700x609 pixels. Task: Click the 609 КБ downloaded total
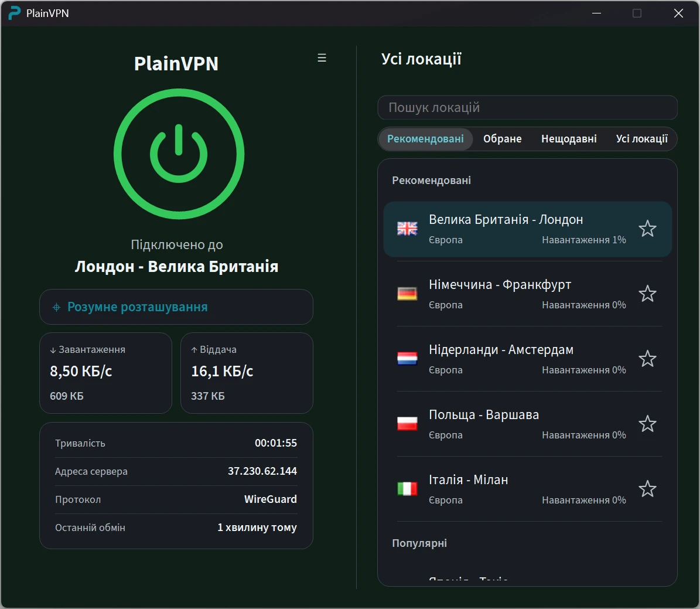point(67,396)
